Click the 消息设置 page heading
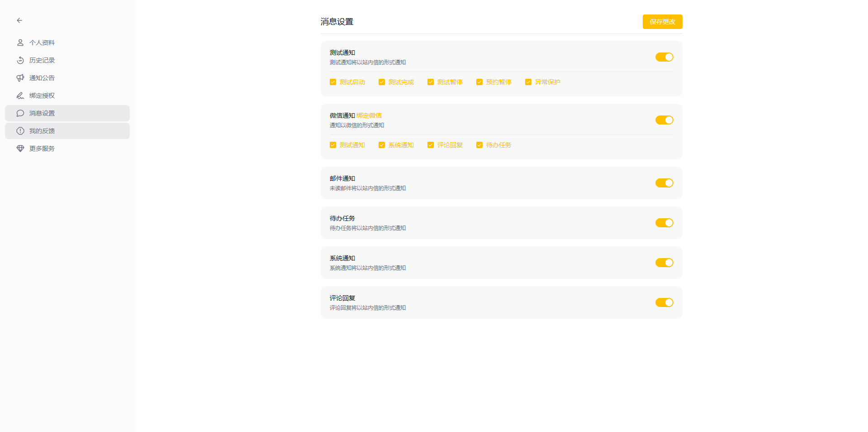 (337, 22)
